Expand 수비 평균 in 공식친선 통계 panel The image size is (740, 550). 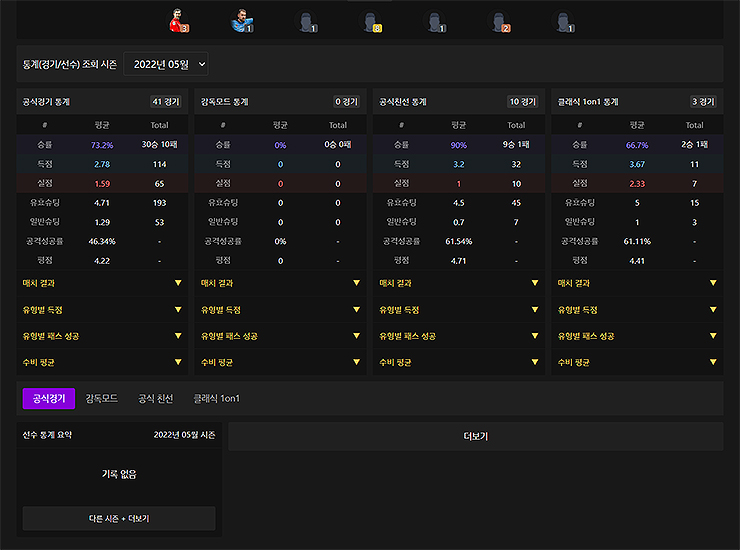[x=459, y=362]
